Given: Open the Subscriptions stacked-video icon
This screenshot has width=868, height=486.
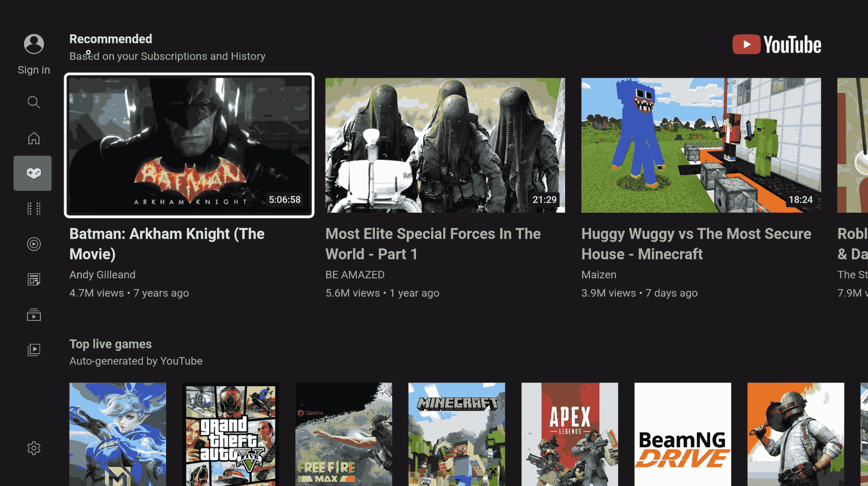Looking at the screenshot, I should 34,315.
